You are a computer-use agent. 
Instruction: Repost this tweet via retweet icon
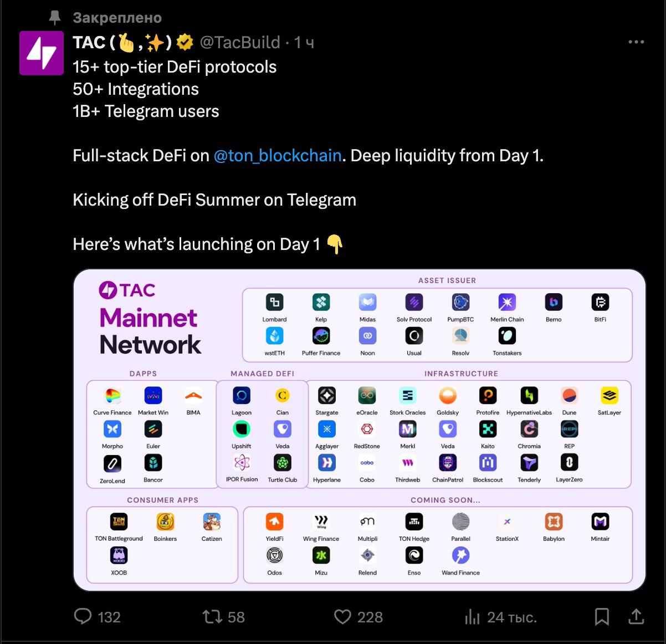[212, 616]
